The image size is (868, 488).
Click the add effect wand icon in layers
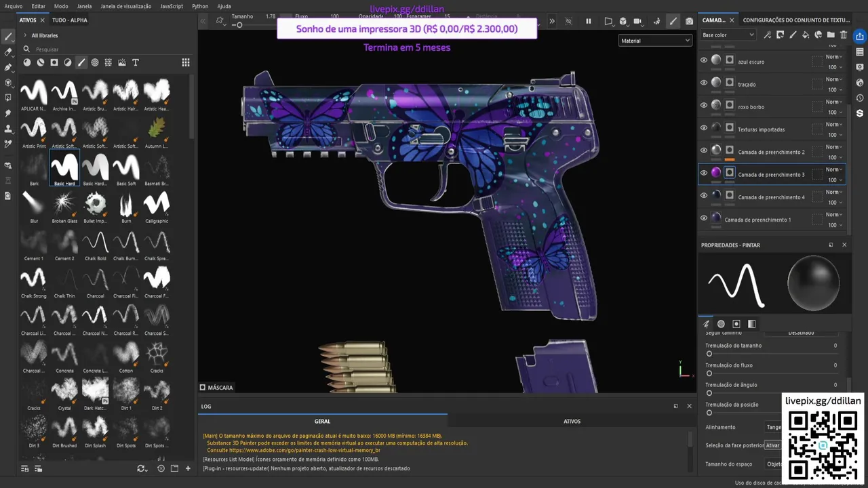click(767, 35)
